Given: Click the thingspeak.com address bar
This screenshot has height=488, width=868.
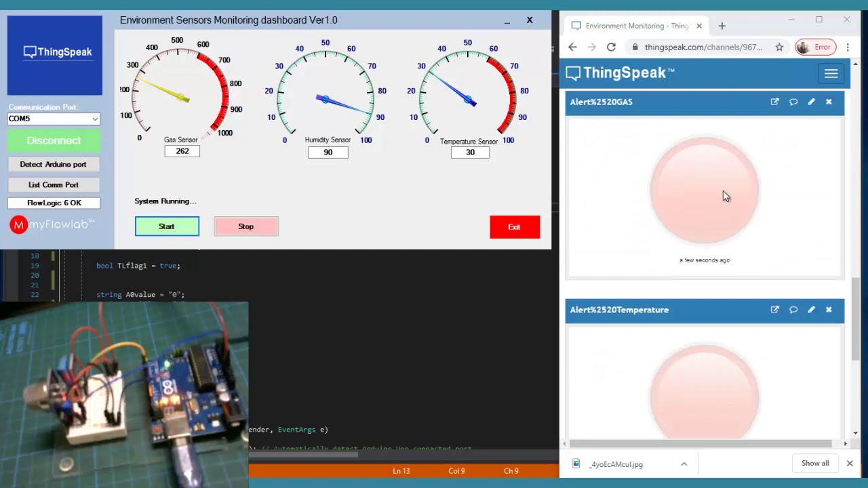Looking at the screenshot, I should tap(703, 47).
